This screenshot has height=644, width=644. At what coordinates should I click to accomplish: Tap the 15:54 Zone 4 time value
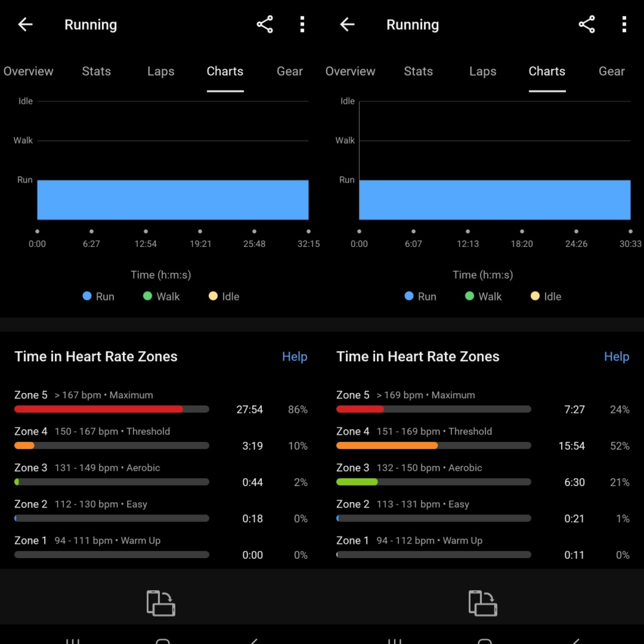[572, 446]
